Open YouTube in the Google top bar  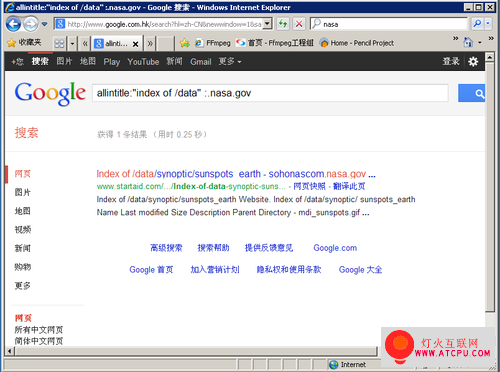[x=143, y=62]
